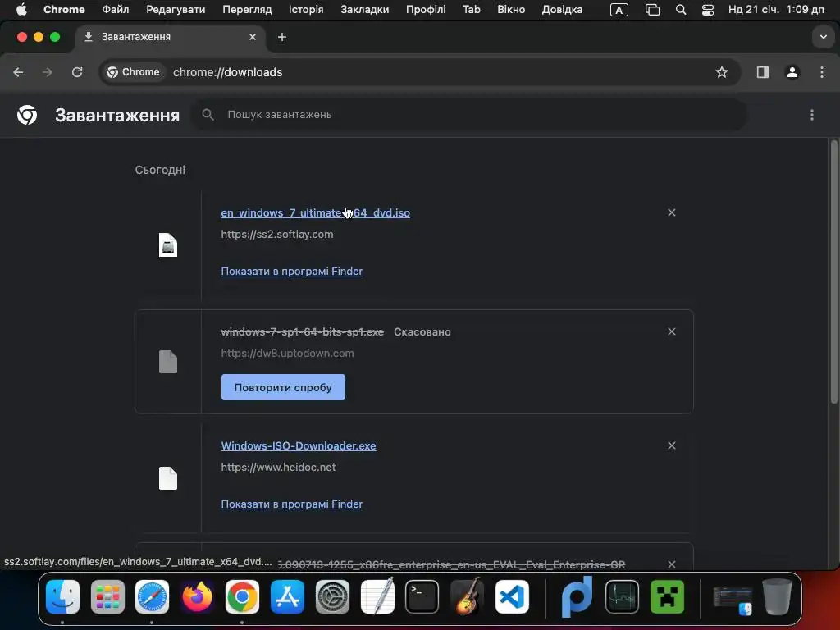
Task: Open the Редагувати menu
Action: pos(176,10)
